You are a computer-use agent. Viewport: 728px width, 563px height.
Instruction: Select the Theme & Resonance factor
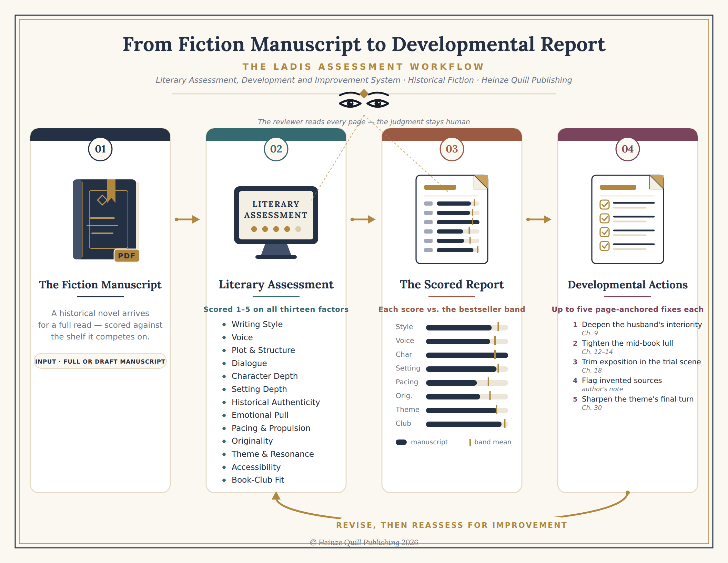[273, 454]
